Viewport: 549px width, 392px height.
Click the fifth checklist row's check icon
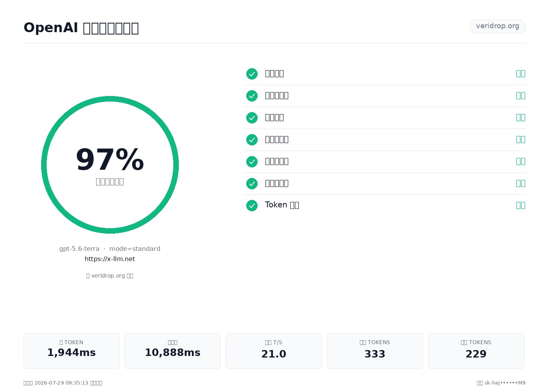pyautogui.click(x=252, y=162)
